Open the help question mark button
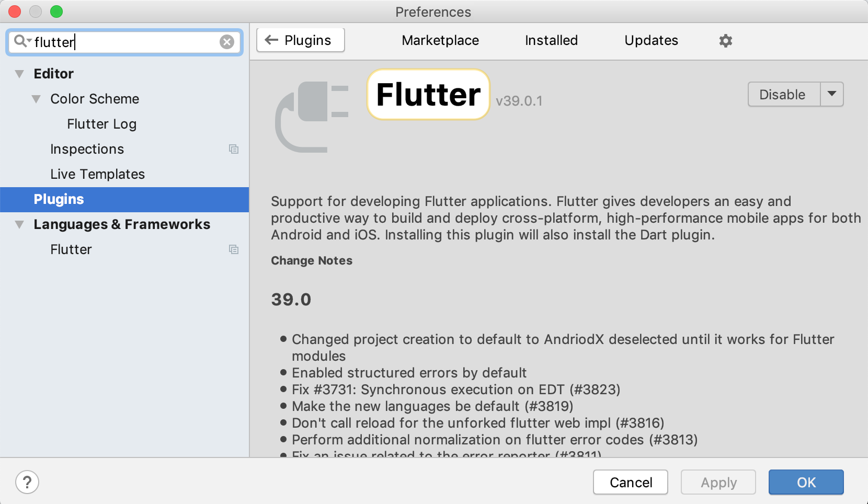Image resolution: width=868 pixels, height=504 pixels. 27,482
